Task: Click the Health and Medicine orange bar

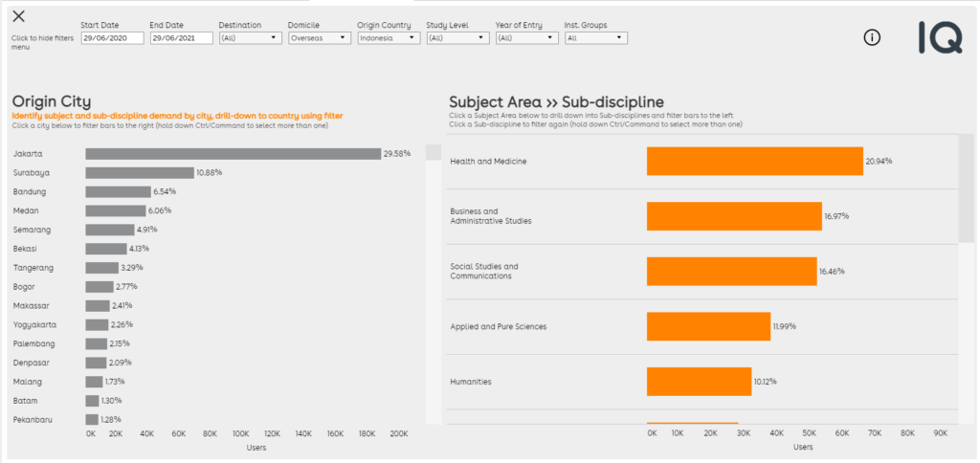Action: point(754,161)
